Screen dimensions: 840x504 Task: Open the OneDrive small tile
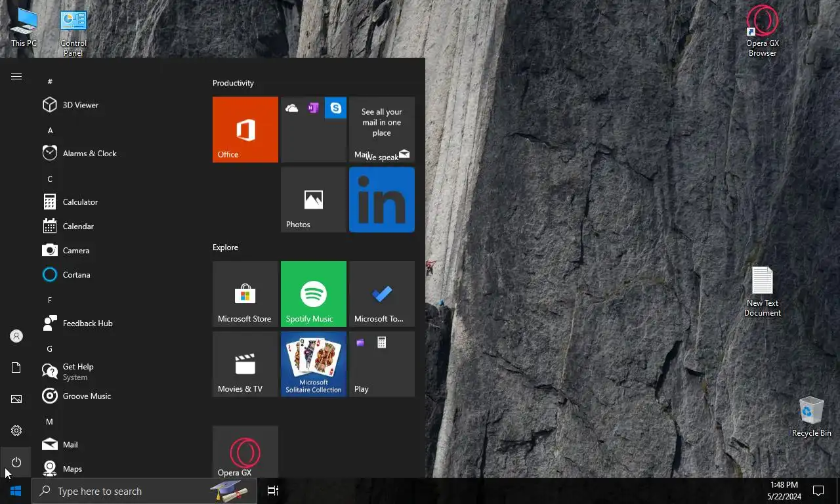[292, 108]
